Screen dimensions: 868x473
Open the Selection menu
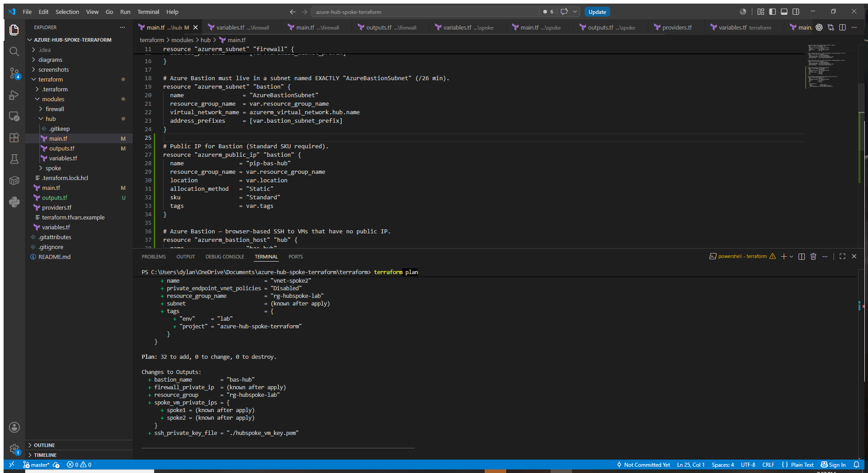tap(67, 12)
